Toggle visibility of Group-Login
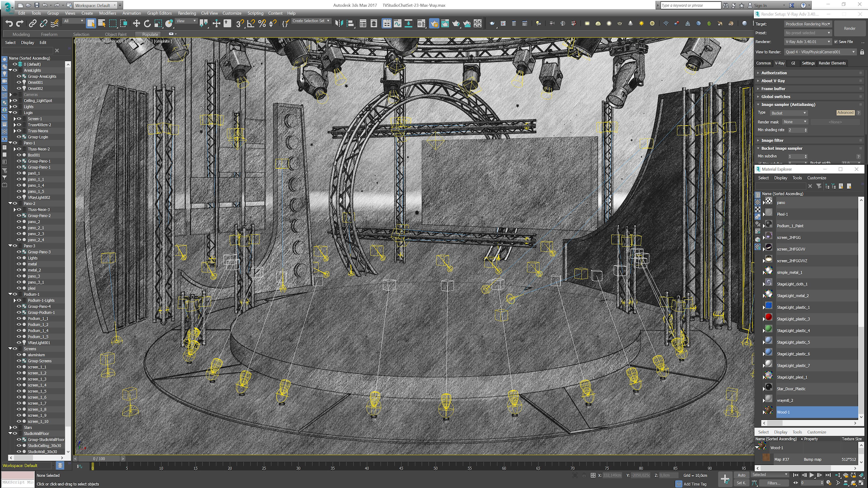The height and width of the screenshot is (488, 868). coord(19,137)
